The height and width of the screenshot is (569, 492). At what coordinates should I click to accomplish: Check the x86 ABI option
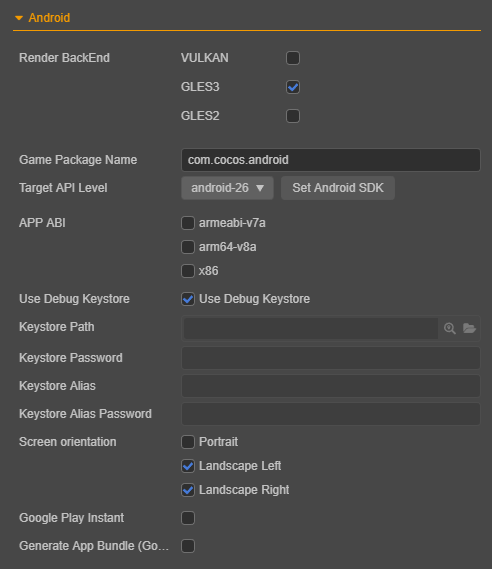coord(188,271)
